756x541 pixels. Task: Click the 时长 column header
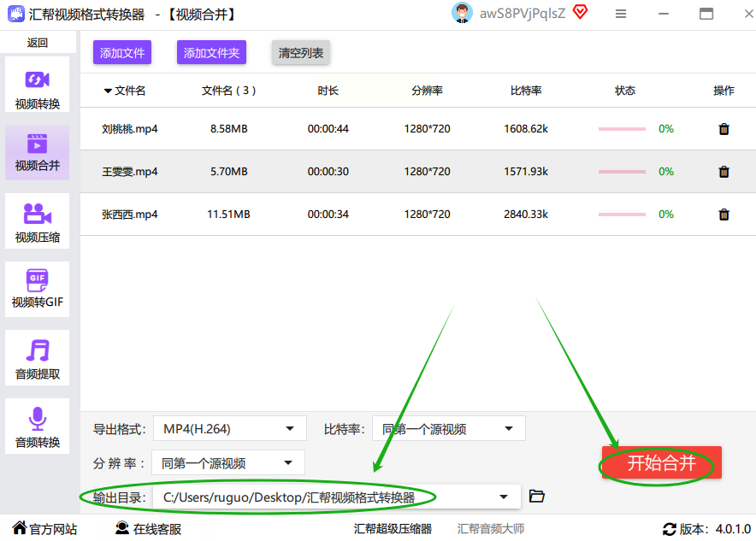point(328,91)
